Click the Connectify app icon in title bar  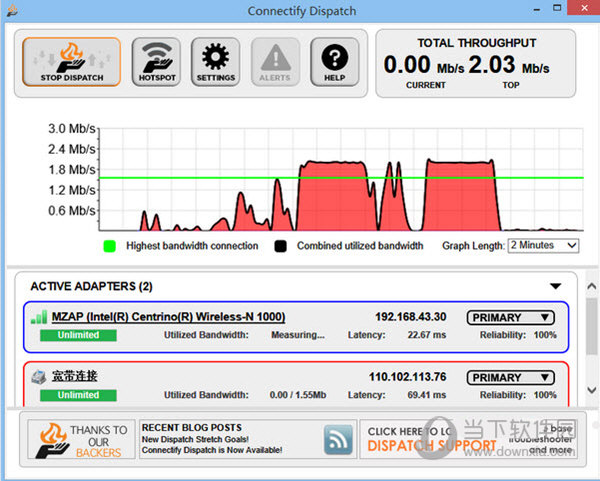[12, 10]
